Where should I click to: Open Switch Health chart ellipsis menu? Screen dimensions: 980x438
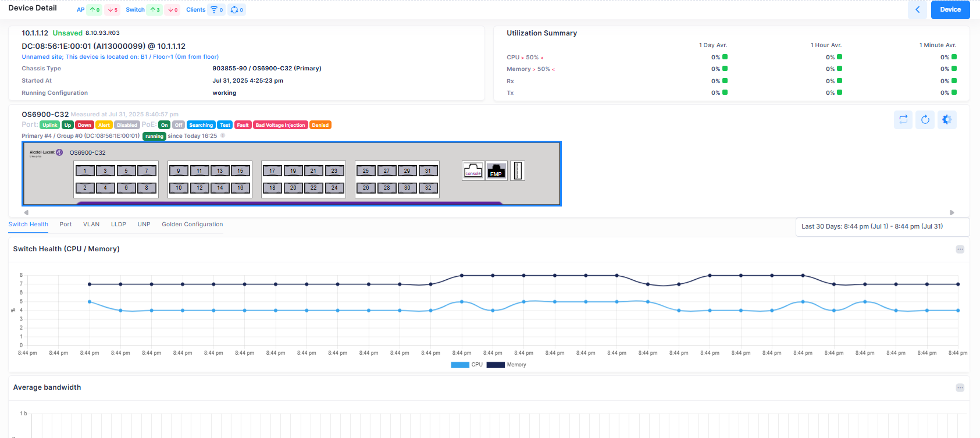pos(960,250)
